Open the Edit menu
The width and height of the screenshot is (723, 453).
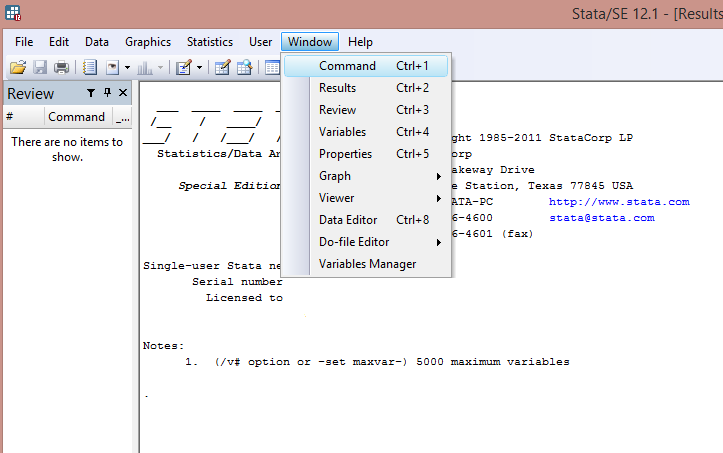(x=59, y=42)
